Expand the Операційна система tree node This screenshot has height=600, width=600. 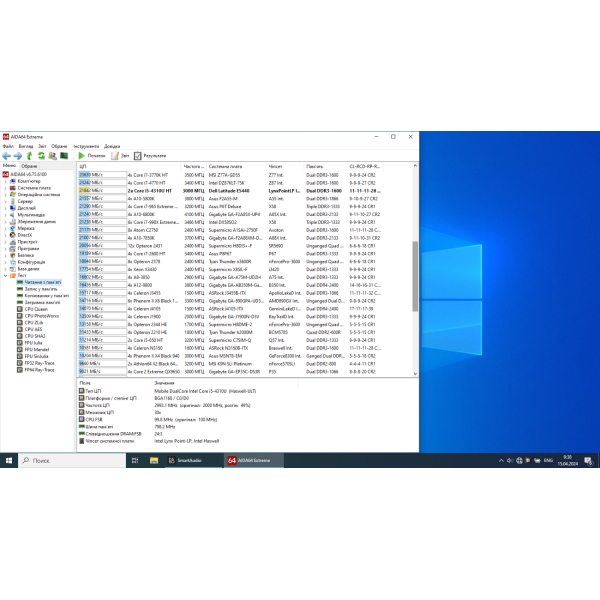[5, 195]
